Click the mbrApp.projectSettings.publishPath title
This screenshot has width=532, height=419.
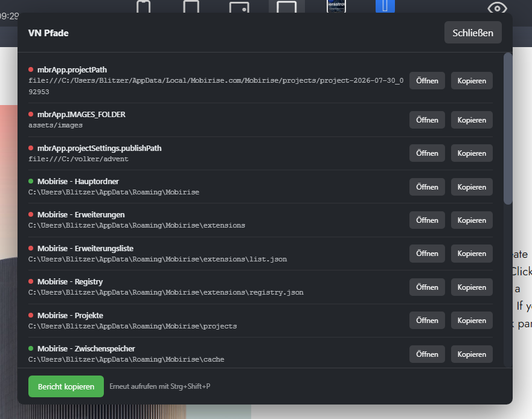point(100,149)
